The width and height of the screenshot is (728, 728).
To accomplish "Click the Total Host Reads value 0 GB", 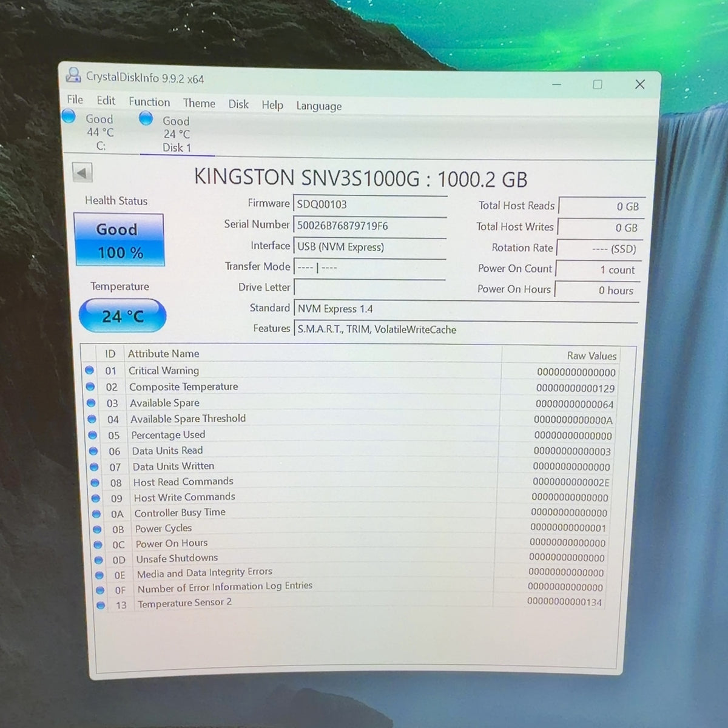I will 601,207.
